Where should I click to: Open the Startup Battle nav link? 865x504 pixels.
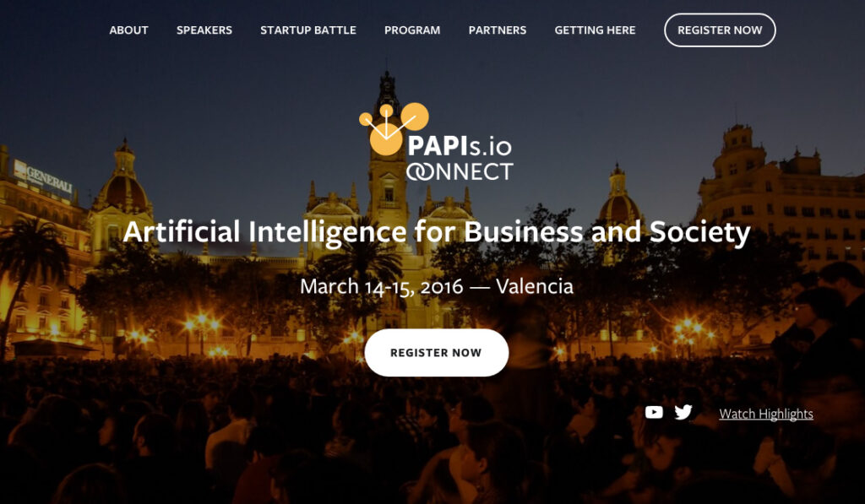click(x=307, y=30)
